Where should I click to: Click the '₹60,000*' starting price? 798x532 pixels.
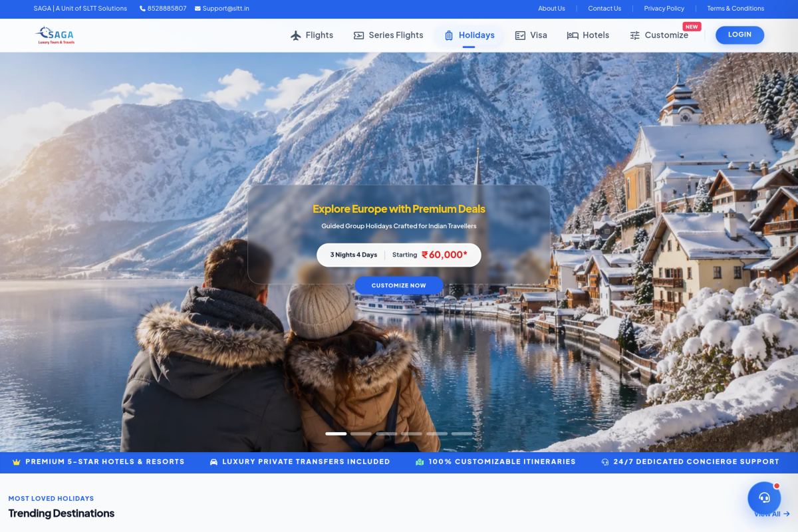tap(444, 255)
